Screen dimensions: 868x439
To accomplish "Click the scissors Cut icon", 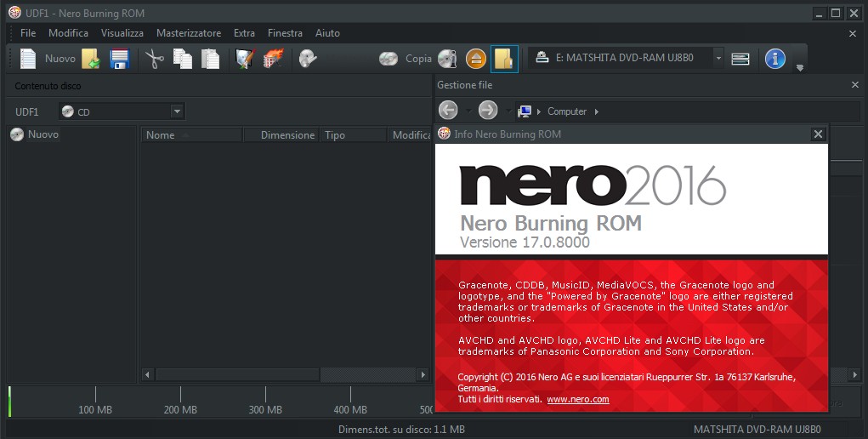I will point(155,58).
